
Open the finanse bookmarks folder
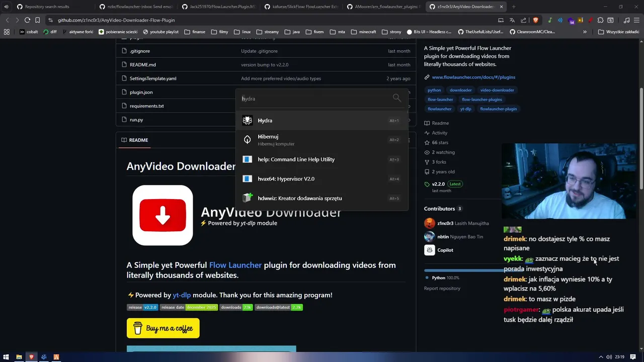(x=195, y=32)
